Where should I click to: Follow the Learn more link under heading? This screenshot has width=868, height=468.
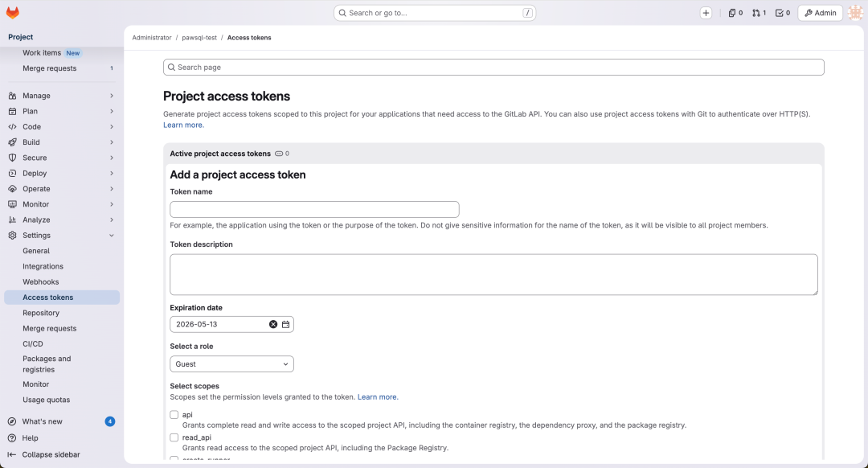(183, 125)
